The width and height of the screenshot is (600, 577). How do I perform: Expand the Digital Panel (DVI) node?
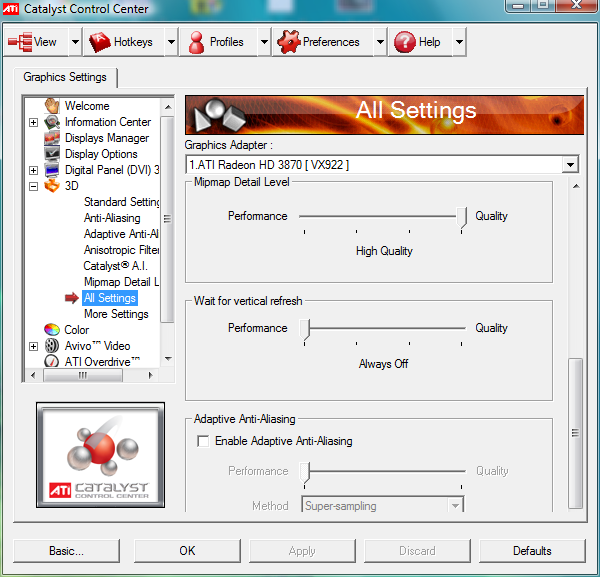point(34,170)
